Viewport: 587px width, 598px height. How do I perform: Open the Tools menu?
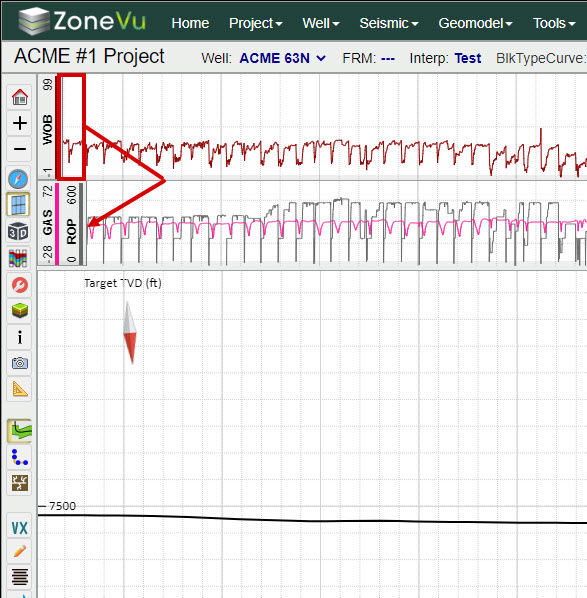click(554, 23)
